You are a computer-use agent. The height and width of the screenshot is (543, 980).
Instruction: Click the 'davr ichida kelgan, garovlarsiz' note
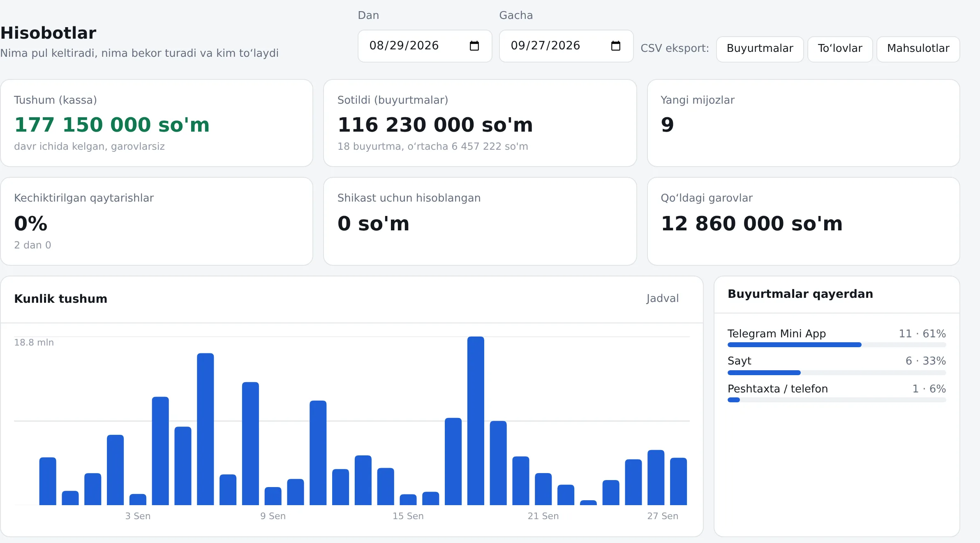[x=89, y=146]
